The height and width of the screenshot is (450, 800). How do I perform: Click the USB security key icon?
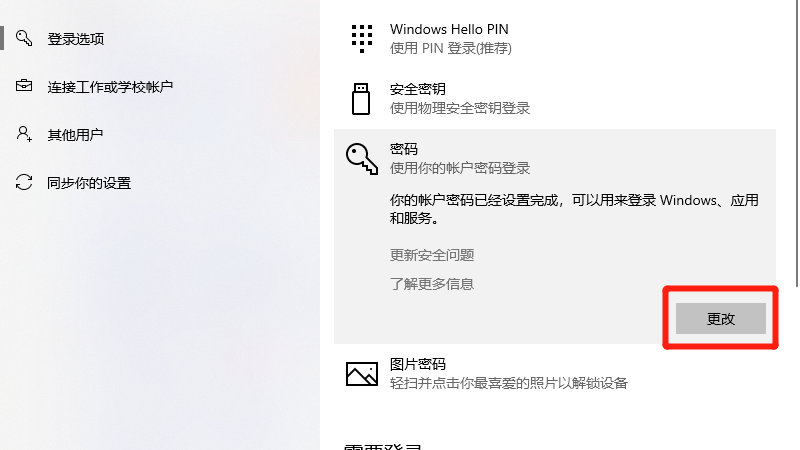[361, 98]
